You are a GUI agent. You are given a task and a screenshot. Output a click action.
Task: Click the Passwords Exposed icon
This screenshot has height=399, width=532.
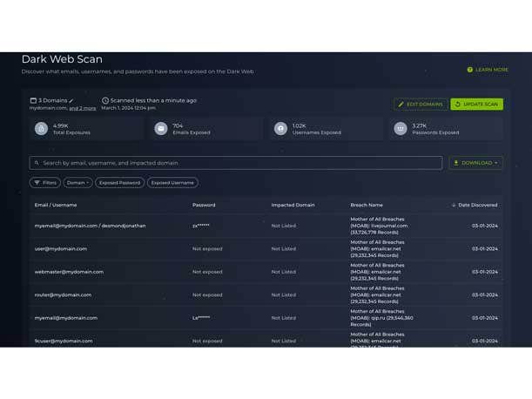(401, 129)
